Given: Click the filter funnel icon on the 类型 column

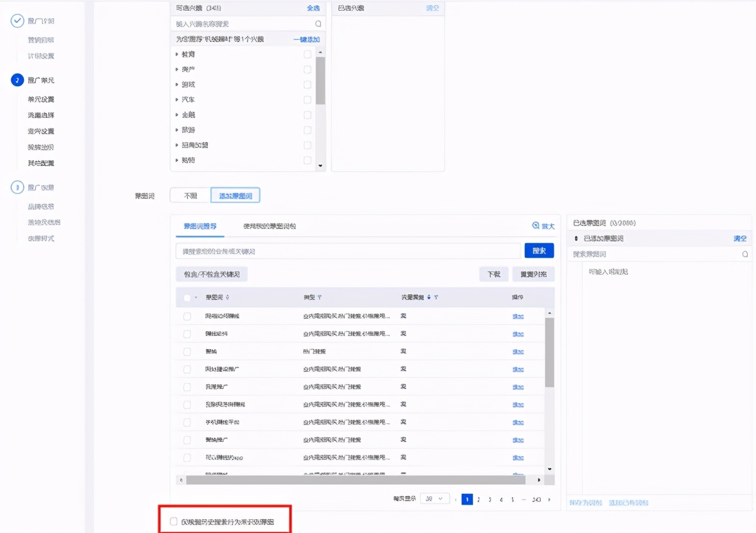Looking at the screenshot, I should tap(319, 296).
